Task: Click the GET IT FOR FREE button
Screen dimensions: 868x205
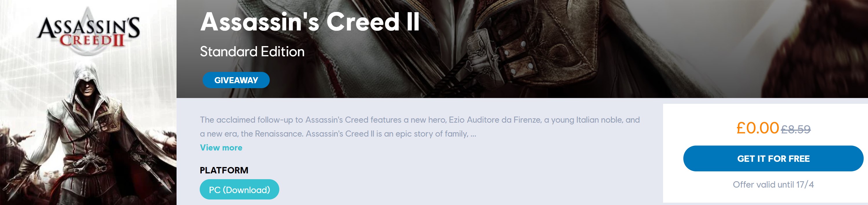Action: coord(773,158)
